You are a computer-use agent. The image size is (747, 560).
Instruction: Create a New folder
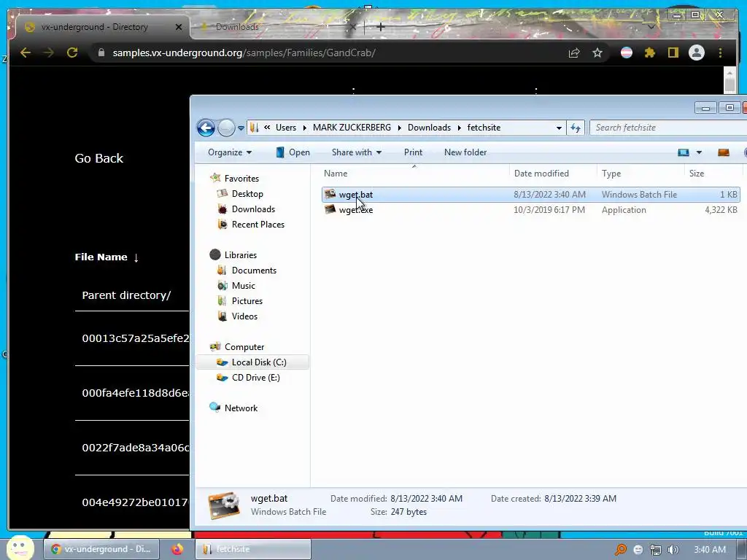coord(465,152)
